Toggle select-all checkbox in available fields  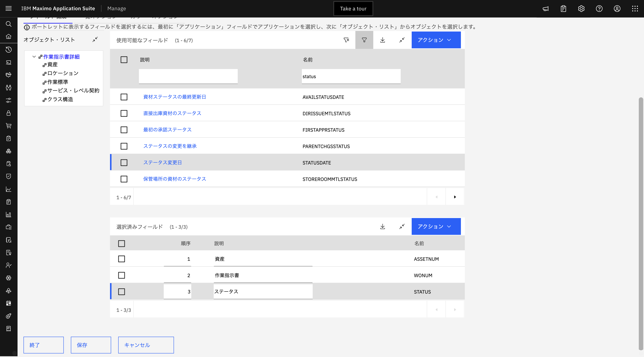[x=124, y=60]
